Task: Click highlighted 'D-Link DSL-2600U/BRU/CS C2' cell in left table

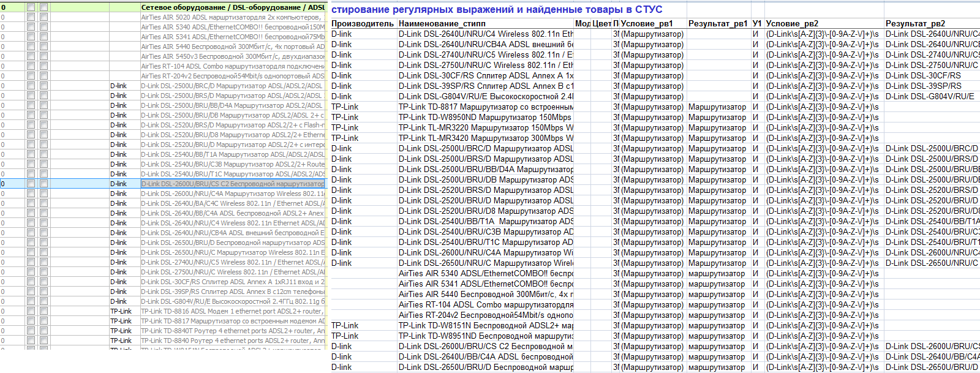Action: (x=233, y=184)
